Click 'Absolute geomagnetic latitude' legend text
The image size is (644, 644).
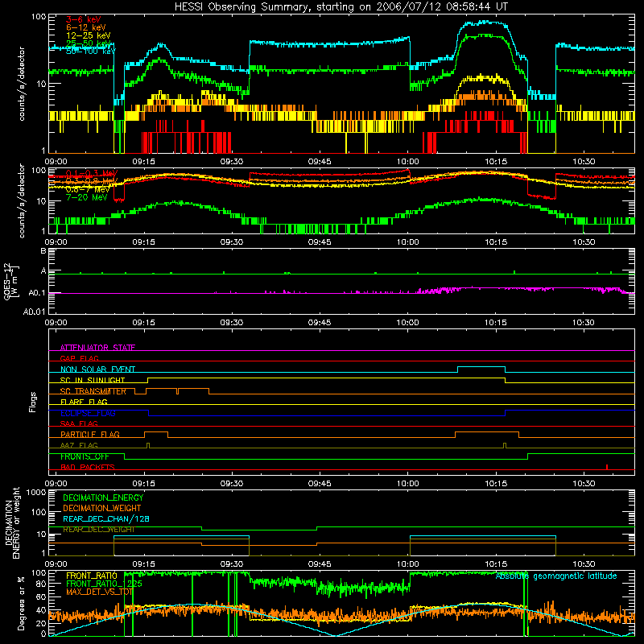click(556, 576)
